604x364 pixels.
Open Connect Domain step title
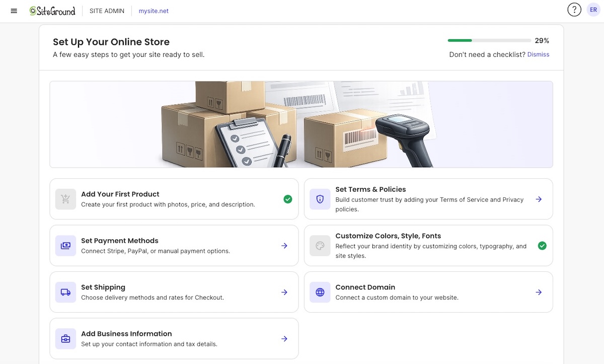click(x=365, y=287)
